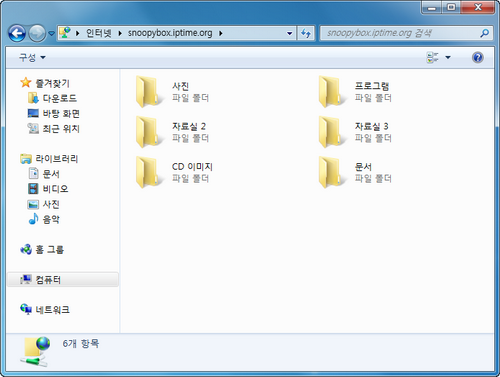Open Help with the question mark icon
The height and width of the screenshot is (377, 500).
point(478,57)
